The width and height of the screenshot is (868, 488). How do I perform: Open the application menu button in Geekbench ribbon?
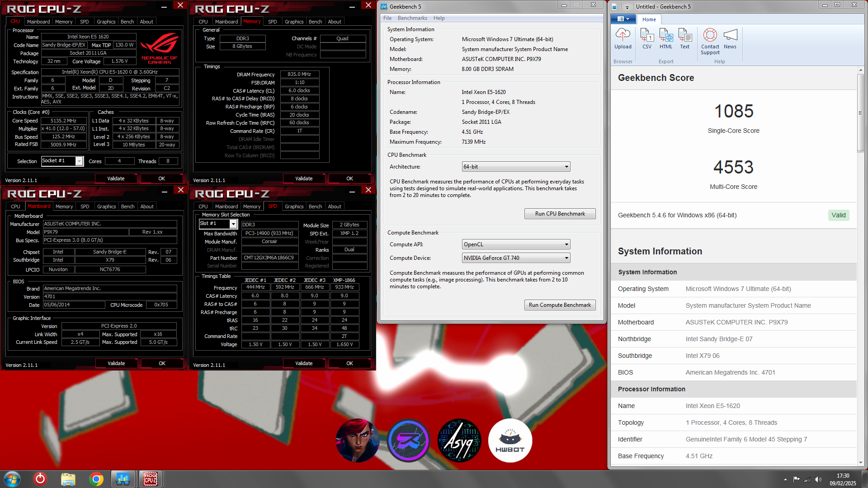click(x=623, y=19)
